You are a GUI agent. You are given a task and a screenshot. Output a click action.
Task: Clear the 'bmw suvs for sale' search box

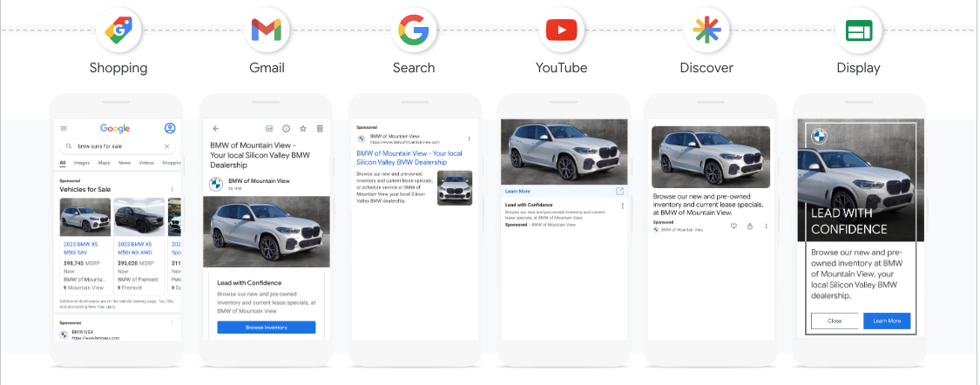pyautogui.click(x=167, y=146)
